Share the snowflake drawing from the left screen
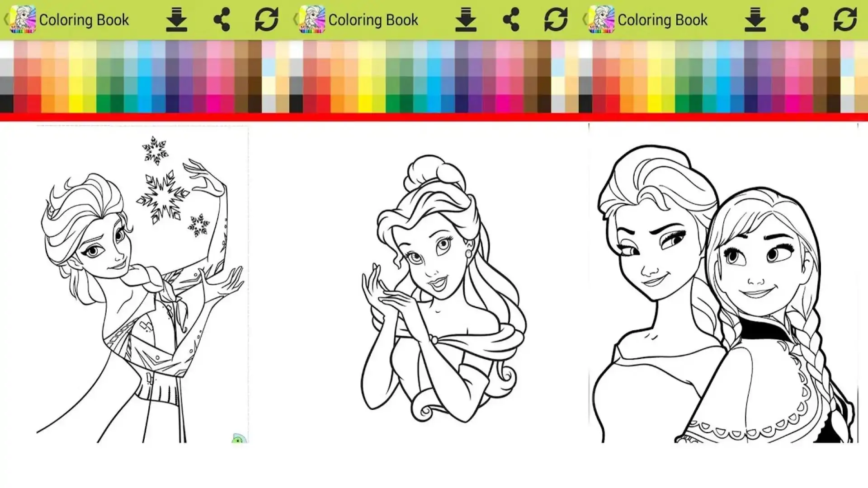Image resolution: width=868 pixels, height=488 pixels. pyautogui.click(x=222, y=20)
